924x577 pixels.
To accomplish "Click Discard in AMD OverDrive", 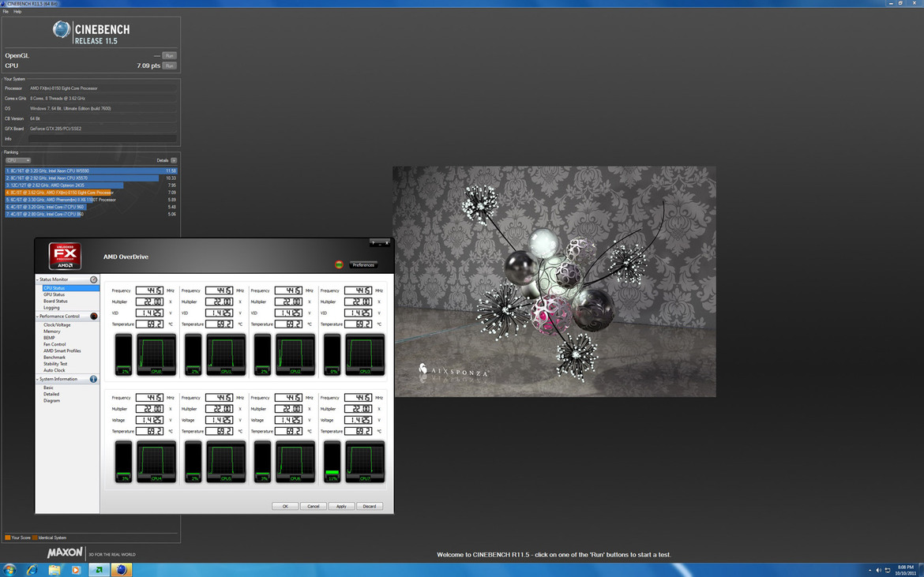I will click(370, 506).
